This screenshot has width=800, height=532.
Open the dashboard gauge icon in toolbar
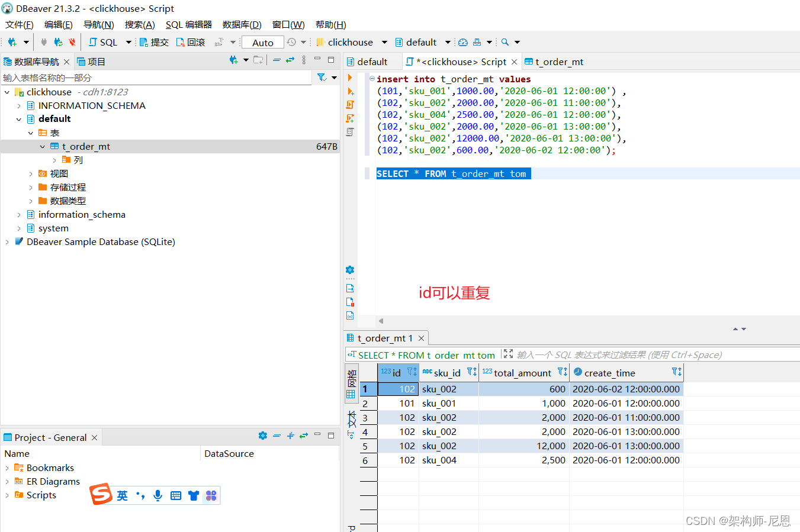click(463, 42)
